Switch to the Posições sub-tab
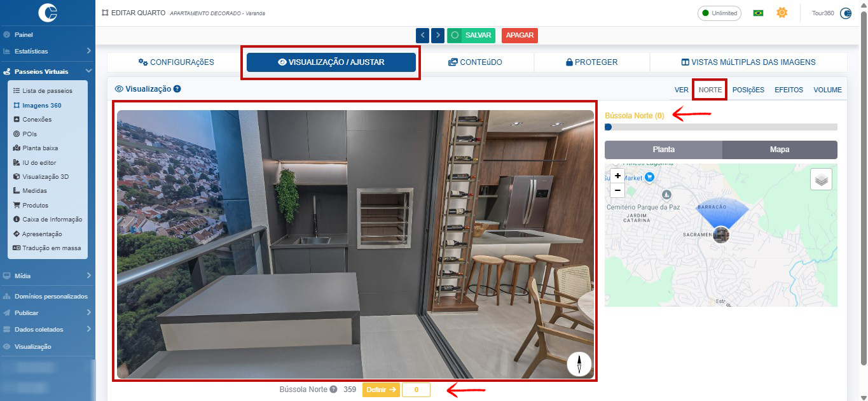This screenshot has width=868, height=401. 748,90
